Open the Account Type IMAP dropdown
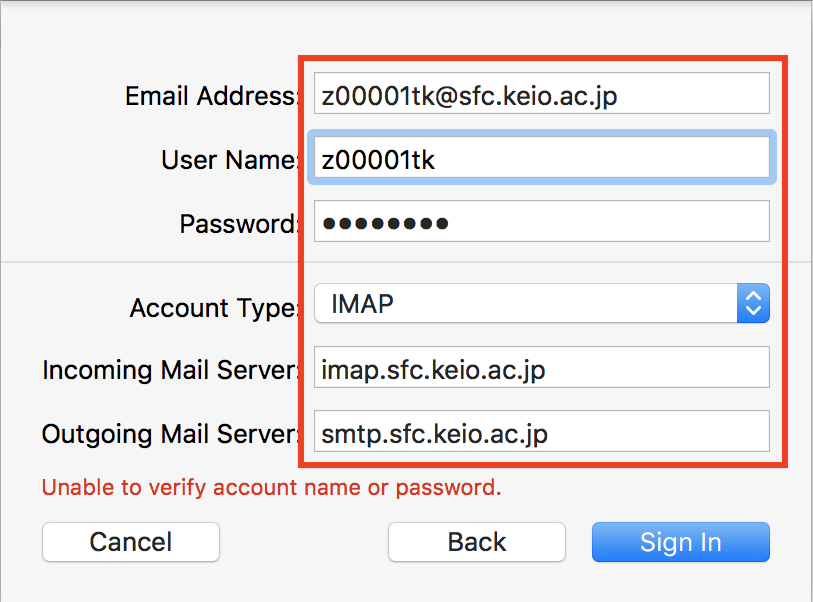Image resolution: width=813 pixels, height=602 pixels. [525, 303]
